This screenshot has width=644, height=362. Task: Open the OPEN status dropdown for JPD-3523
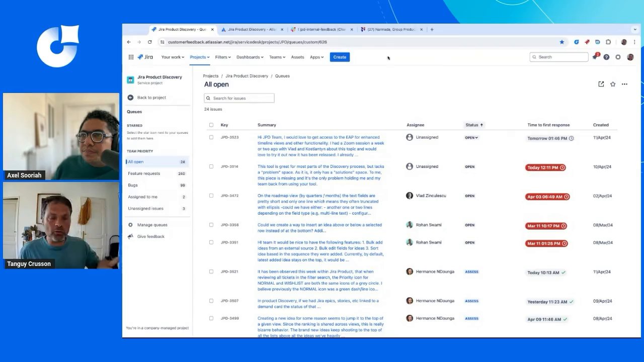[471, 137]
